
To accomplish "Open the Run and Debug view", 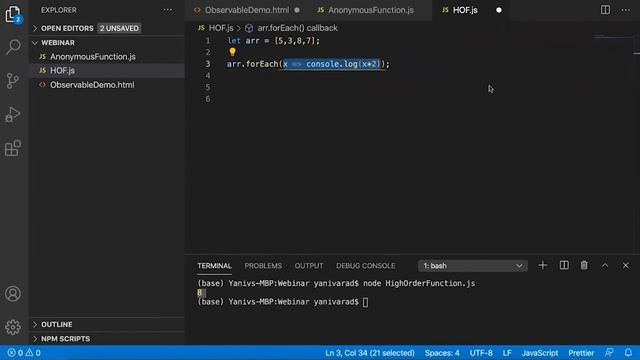I will click(x=13, y=115).
